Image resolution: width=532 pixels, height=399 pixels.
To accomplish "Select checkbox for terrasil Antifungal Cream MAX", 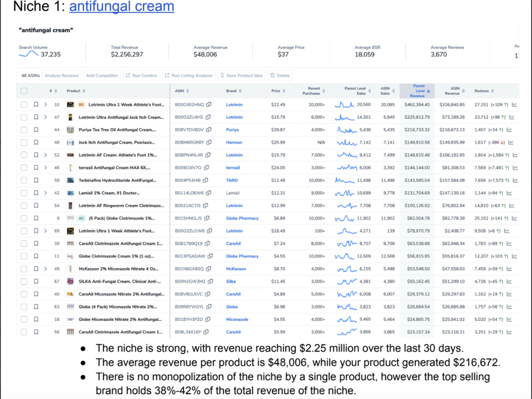I will [x=24, y=168].
